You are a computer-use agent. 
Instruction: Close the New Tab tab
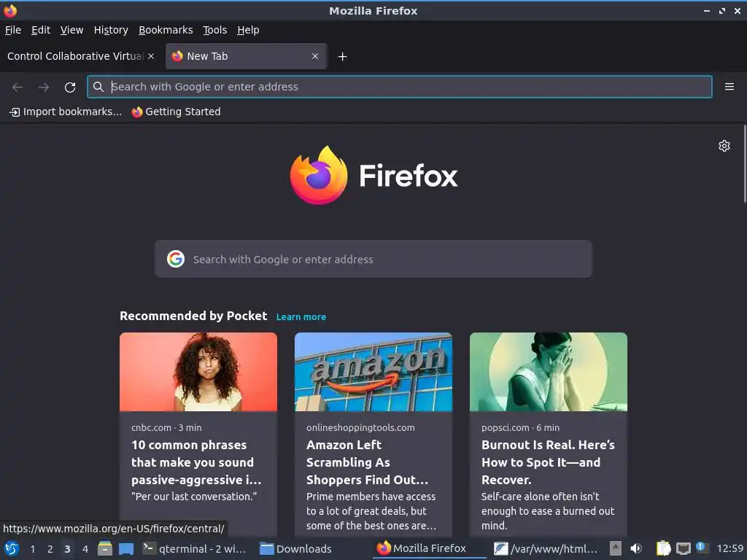click(x=315, y=56)
